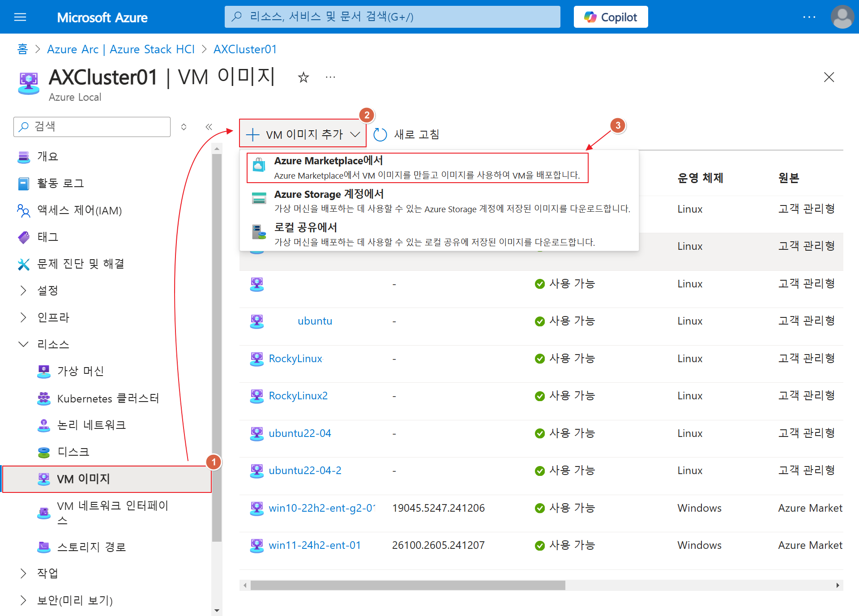Click 사용 가능 status in RockyLinux2 row
The width and height of the screenshot is (859, 616).
pos(564,396)
